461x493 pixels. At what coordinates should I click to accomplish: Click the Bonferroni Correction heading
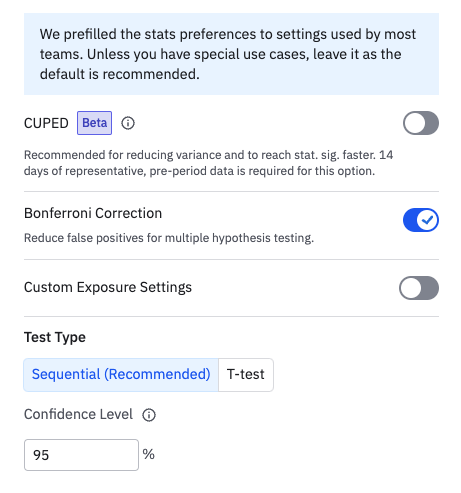tap(93, 213)
